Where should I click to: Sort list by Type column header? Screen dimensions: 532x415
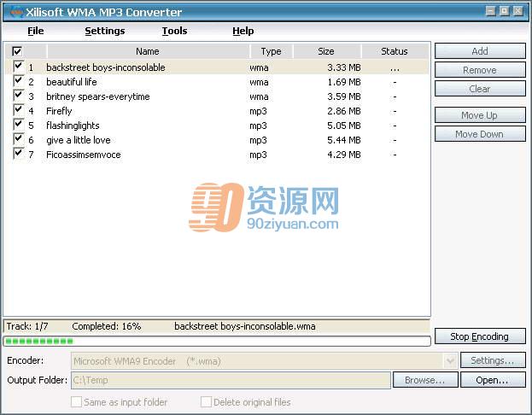(271, 51)
